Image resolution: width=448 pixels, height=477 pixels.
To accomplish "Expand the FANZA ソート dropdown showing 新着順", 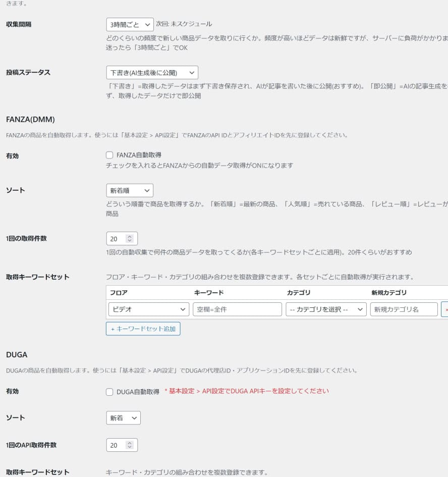I will click(130, 190).
